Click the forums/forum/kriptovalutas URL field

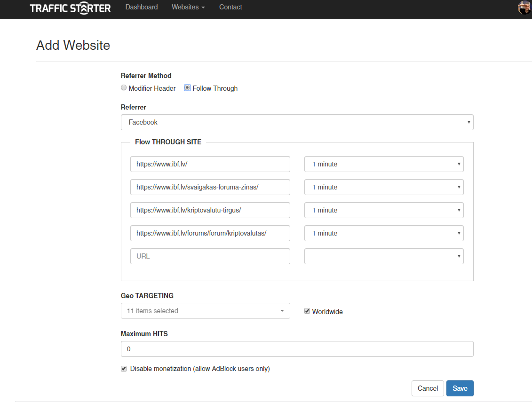pyautogui.click(x=210, y=233)
